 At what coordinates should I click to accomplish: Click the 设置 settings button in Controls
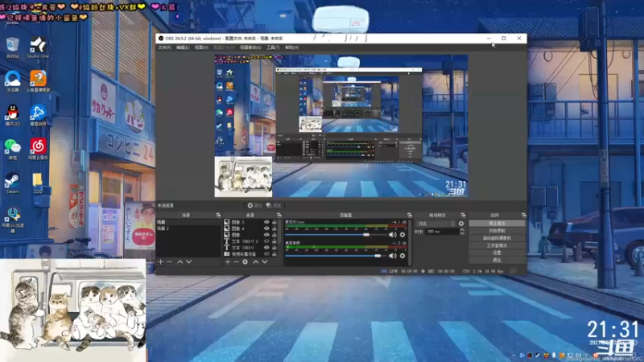(x=497, y=253)
